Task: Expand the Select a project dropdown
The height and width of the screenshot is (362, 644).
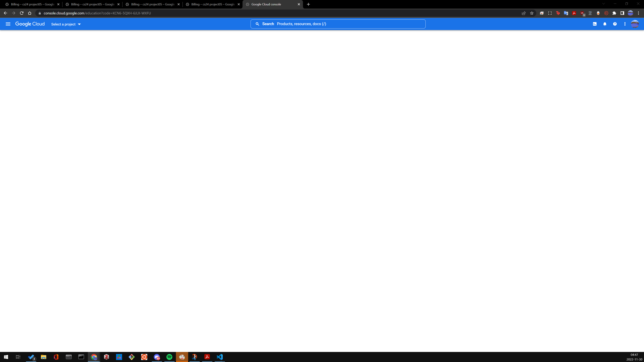Action: (66, 24)
